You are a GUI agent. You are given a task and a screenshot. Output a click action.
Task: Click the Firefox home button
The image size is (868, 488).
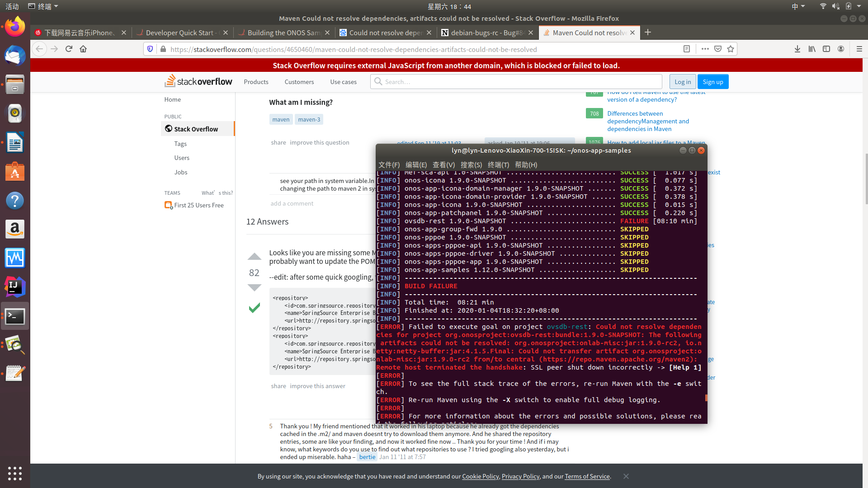click(83, 49)
